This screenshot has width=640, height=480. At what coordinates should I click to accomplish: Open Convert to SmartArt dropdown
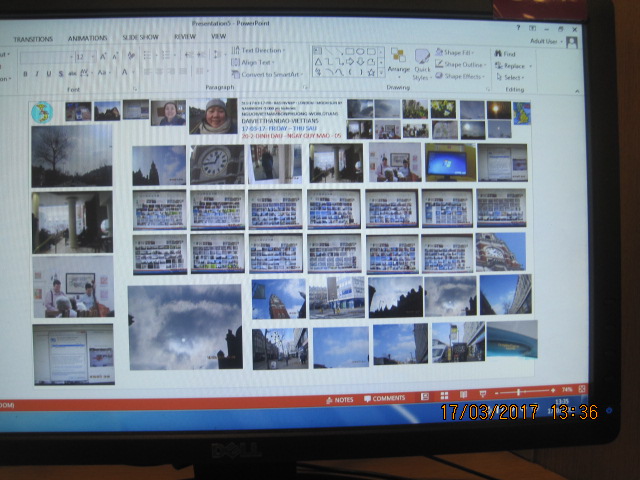267,74
